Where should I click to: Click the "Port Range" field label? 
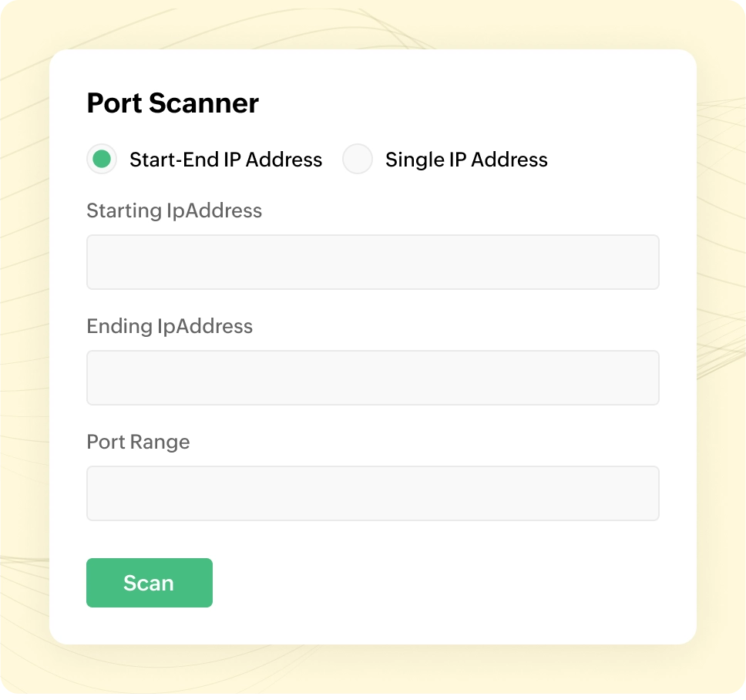point(138,442)
